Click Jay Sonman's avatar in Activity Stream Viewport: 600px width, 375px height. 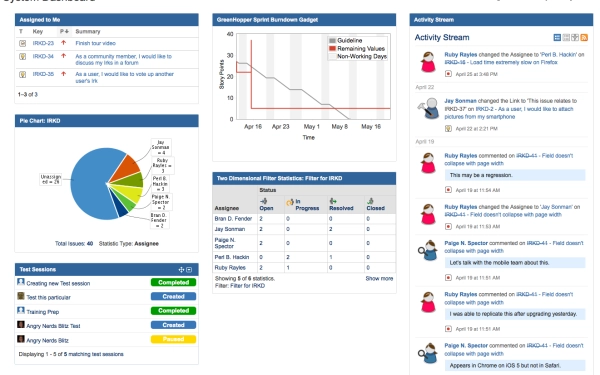tap(429, 108)
